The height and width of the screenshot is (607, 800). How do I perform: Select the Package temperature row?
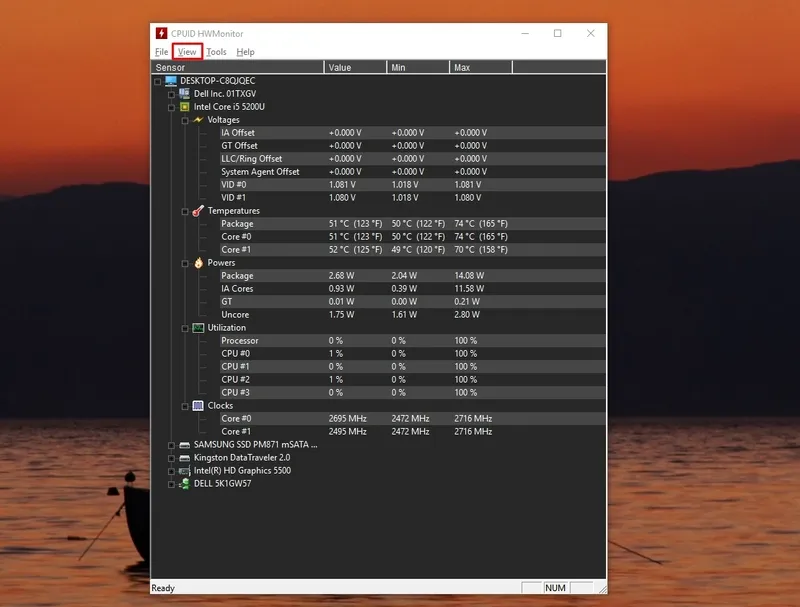412,223
